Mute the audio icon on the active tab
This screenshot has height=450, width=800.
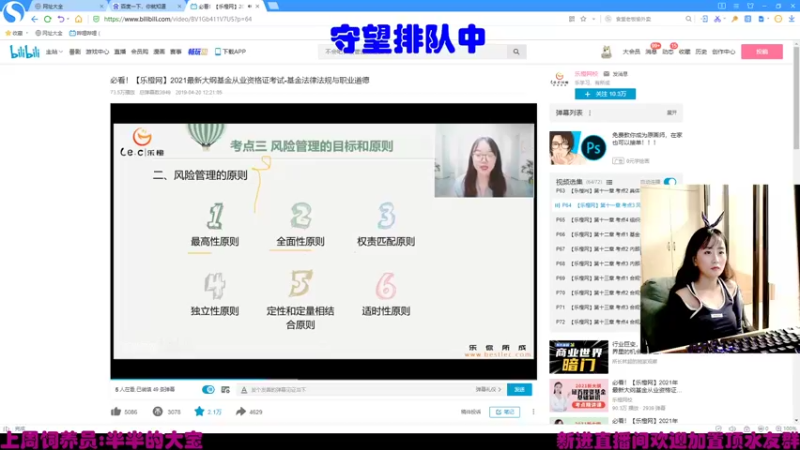click(249, 7)
